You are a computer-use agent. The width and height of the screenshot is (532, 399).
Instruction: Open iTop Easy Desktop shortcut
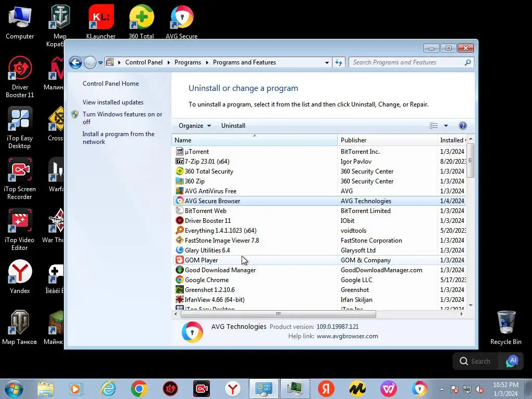(x=20, y=128)
